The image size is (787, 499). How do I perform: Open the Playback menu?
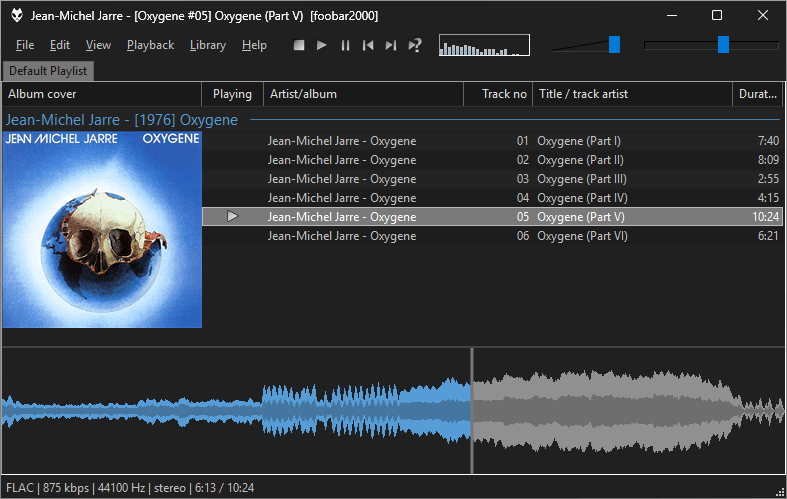[x=150, y=45]
